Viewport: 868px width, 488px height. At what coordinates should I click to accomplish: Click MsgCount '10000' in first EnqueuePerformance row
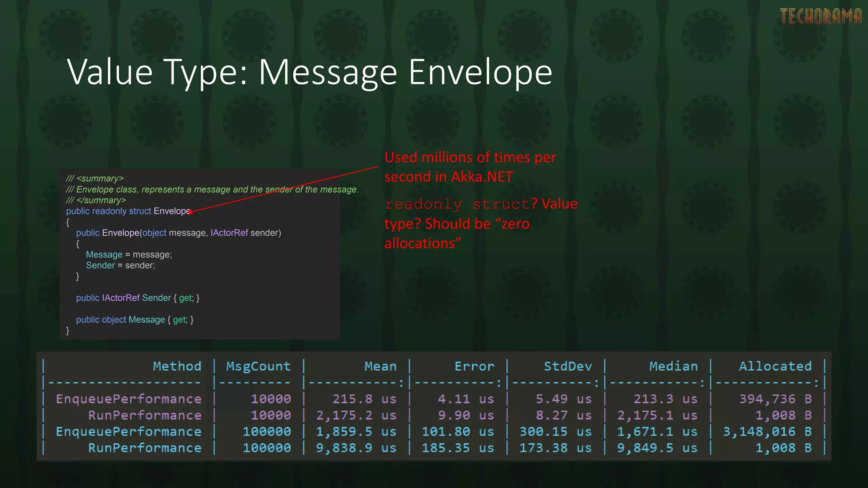271,399
